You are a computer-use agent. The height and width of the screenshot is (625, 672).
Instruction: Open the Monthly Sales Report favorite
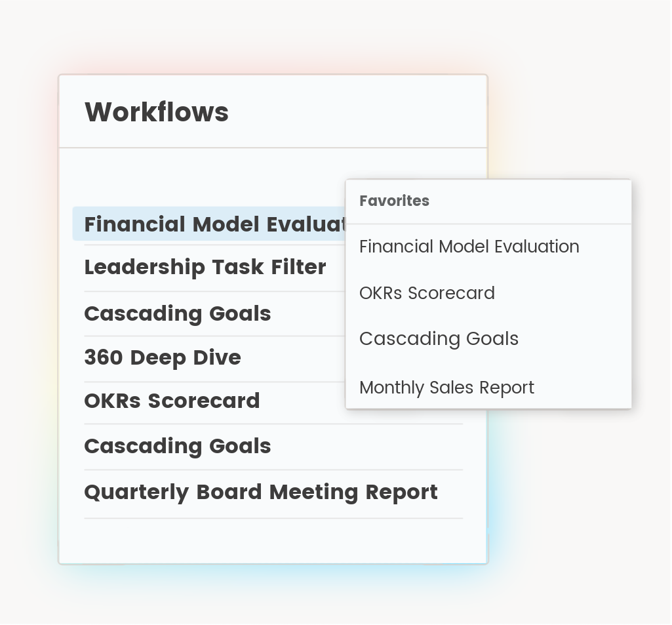pyautogui.click(x=446, y=388)
